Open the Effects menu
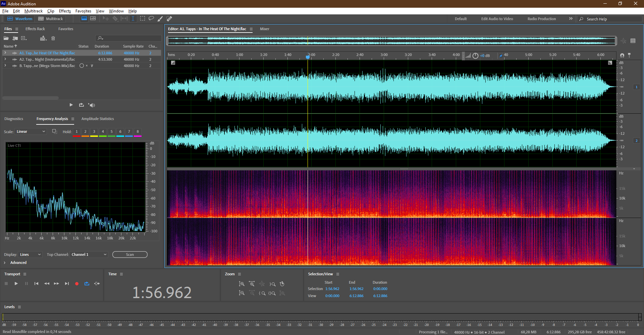The height and width of the screenshot is (335, 644). pyautogui.click(x=65, y=11)
